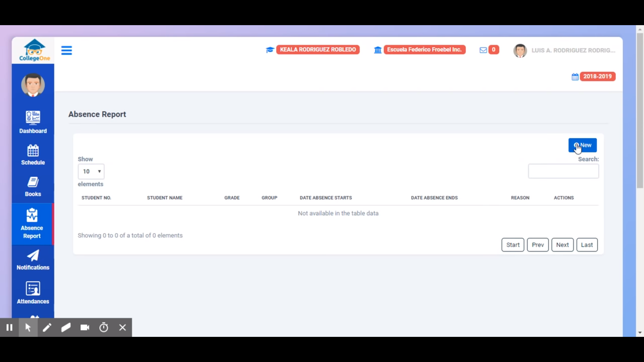Screen dimensions: 644x362
Task: Pause recording in bottom toolbar
Action: tap(9, 327)
